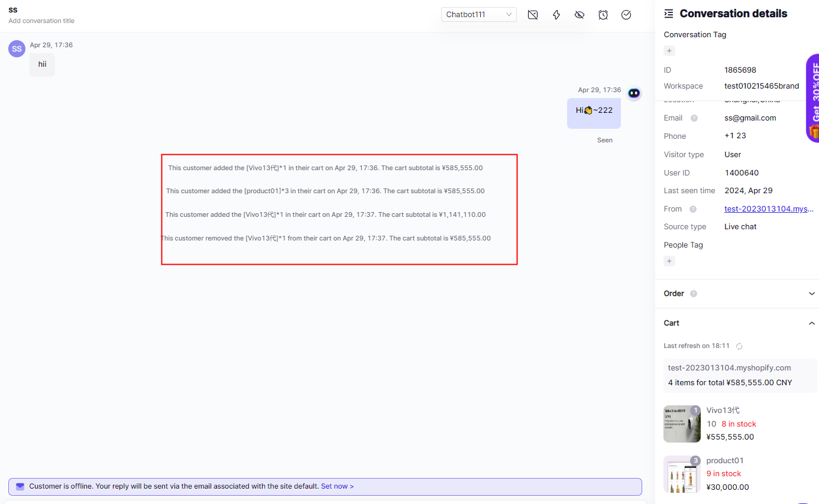
Task: Click cart store test-2023013104.myshopify.com text
Action: coord(729,368)
